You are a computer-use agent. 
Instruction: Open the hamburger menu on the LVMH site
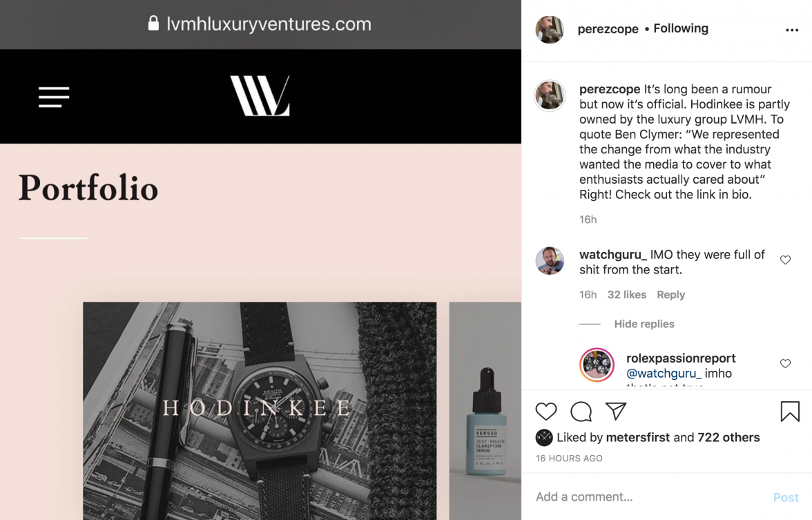tap(54, 97)
